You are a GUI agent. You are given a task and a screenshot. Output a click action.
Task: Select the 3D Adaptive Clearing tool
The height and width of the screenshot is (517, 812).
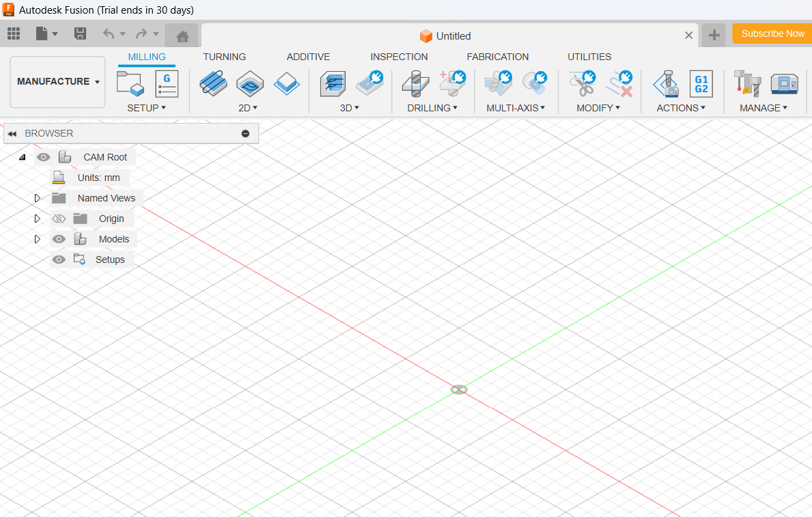[x=333, y=83]
